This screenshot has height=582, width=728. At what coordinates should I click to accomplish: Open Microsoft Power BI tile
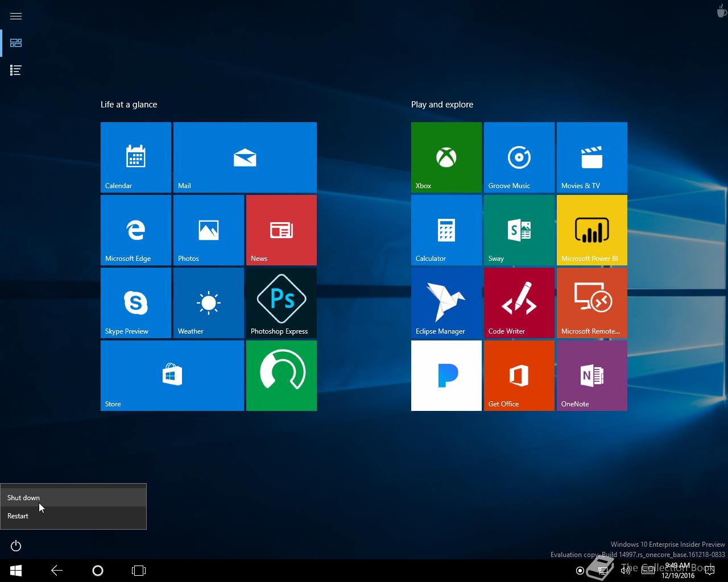[x=592, y=230]
